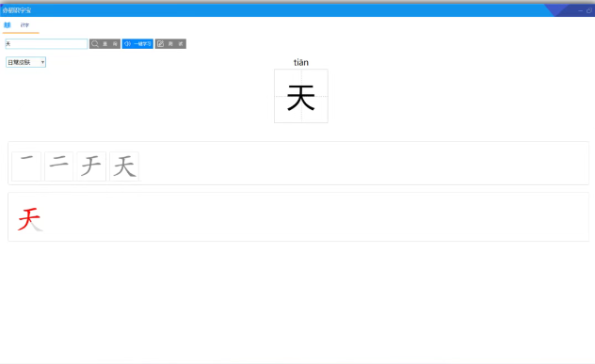Click the app title in the title bar
This screenshot has width=595, height=364.
(x=17, y=10)
